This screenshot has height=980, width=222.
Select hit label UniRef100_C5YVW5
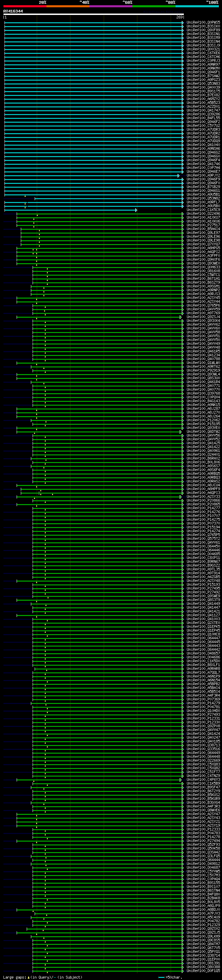pos(203,871)
